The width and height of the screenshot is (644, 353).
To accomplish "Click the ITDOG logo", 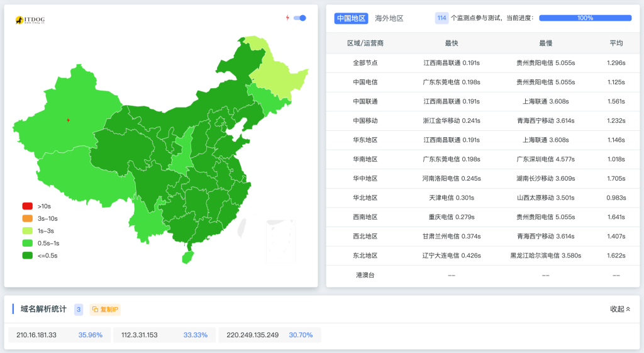I will pyautogui.click(x=30, y=20).
